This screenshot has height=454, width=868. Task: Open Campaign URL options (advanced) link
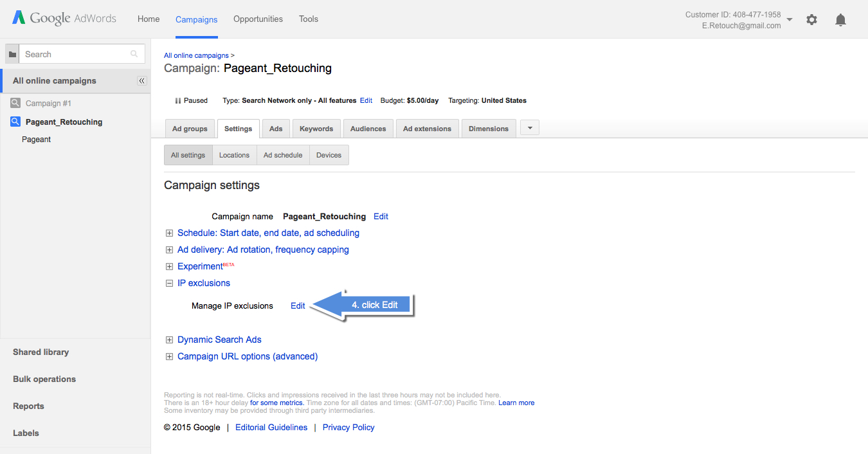[x=248, y=356]
